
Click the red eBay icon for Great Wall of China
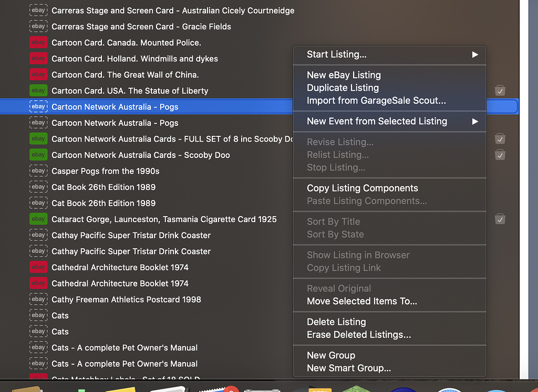click(38, 75)
